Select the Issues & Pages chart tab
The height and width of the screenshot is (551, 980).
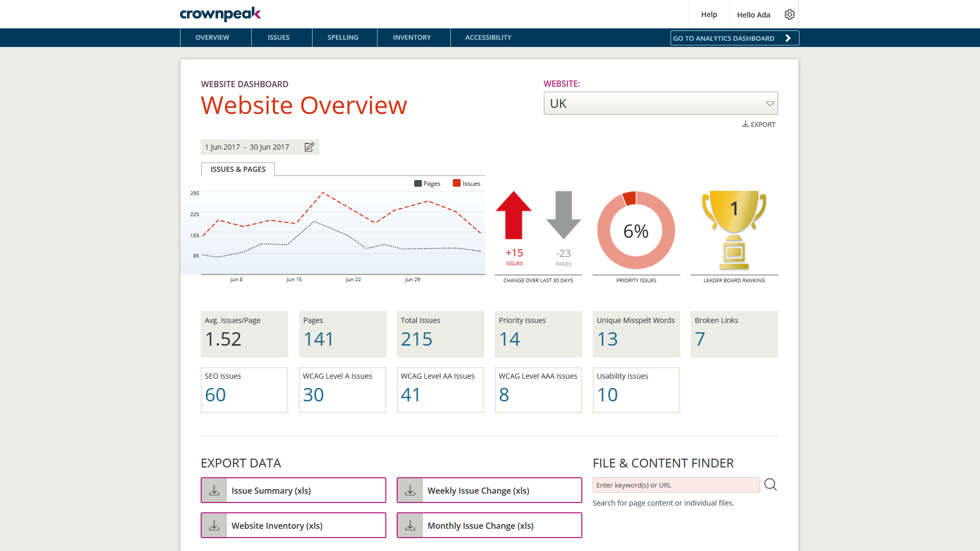[238, 169]
